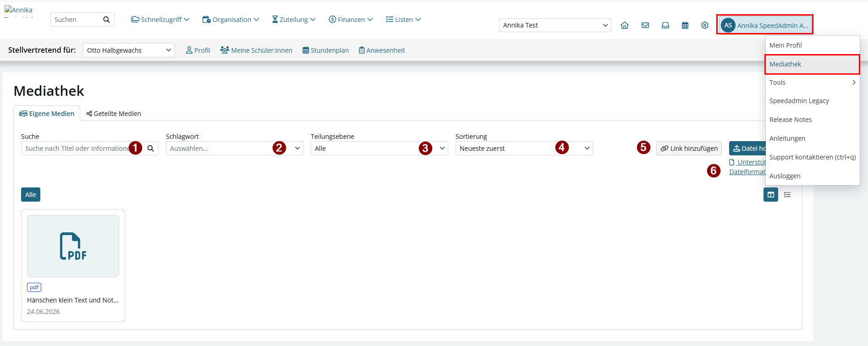Open the mail envelope icon

645,25
